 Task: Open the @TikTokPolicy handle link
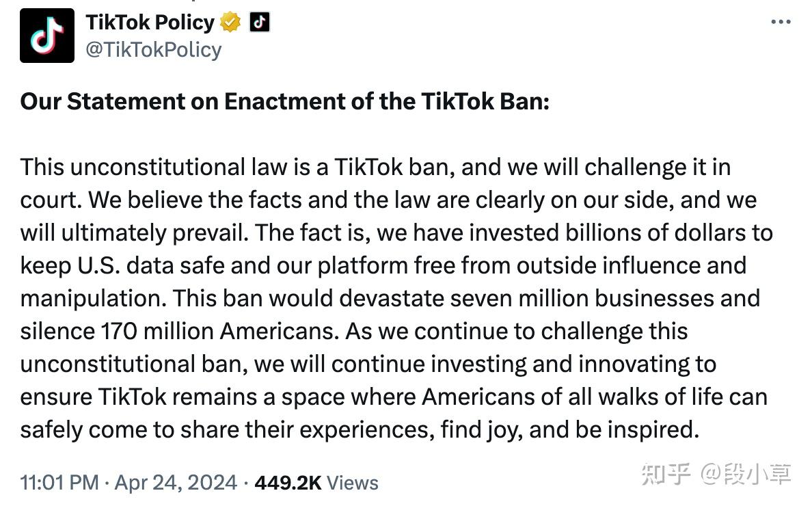[x=153, y=50]
